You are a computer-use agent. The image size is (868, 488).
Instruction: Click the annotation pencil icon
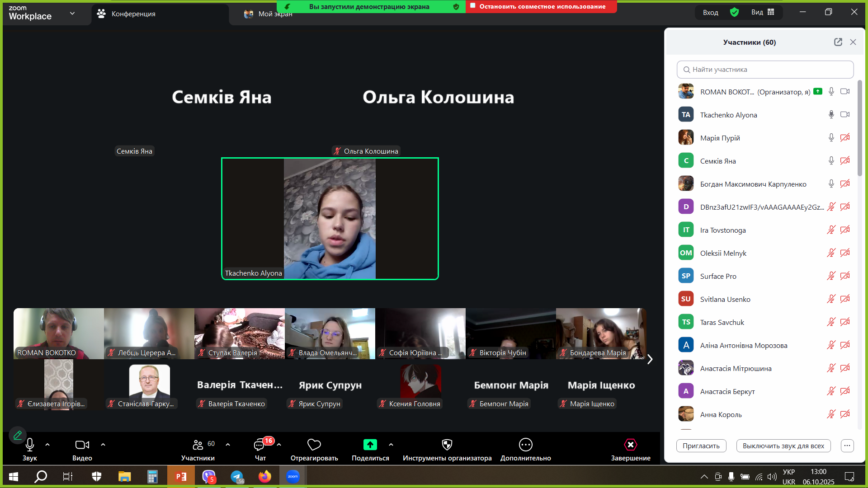(x=18, y=436)
